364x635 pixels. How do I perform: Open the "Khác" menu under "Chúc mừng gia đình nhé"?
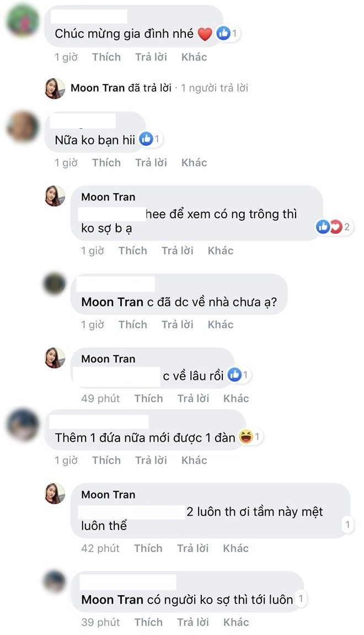pyautogui.click(x=194, y=57)
